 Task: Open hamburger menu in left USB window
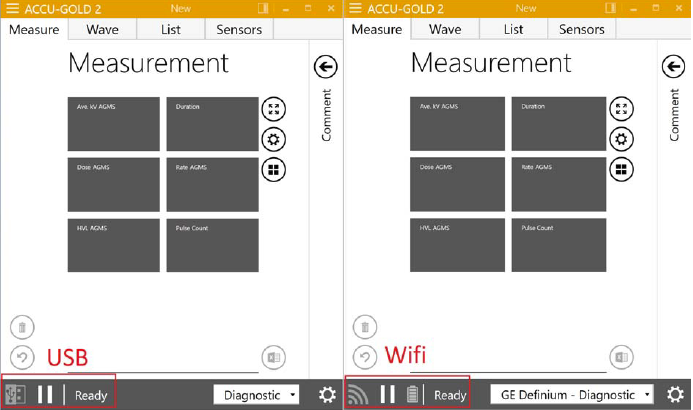coord(12,8)
